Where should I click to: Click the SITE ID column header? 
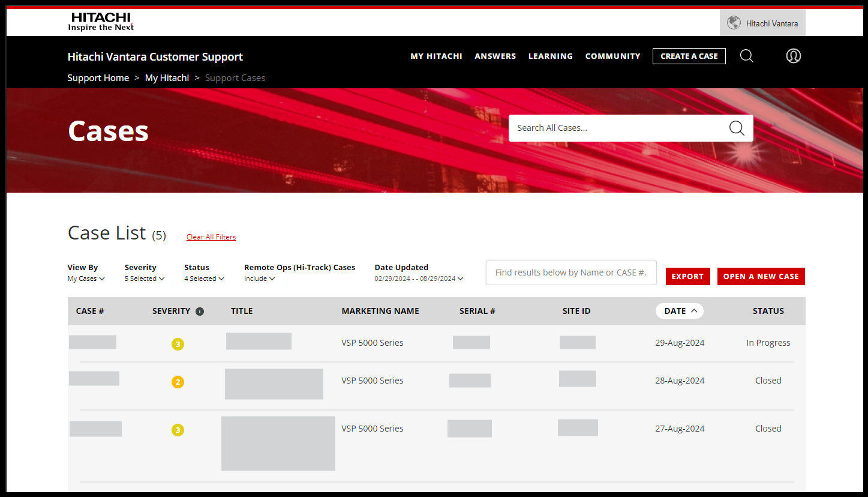tap(576, 311)
